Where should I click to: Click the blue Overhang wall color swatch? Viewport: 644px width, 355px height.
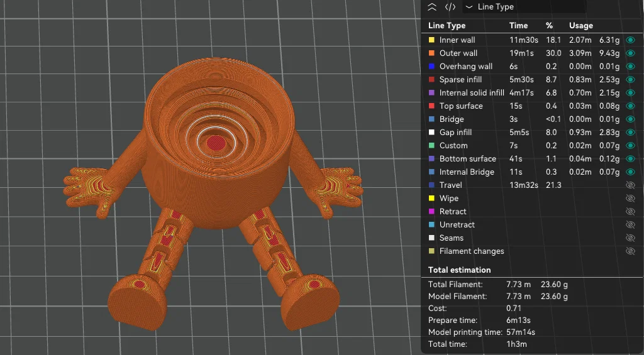click(431, 66)
